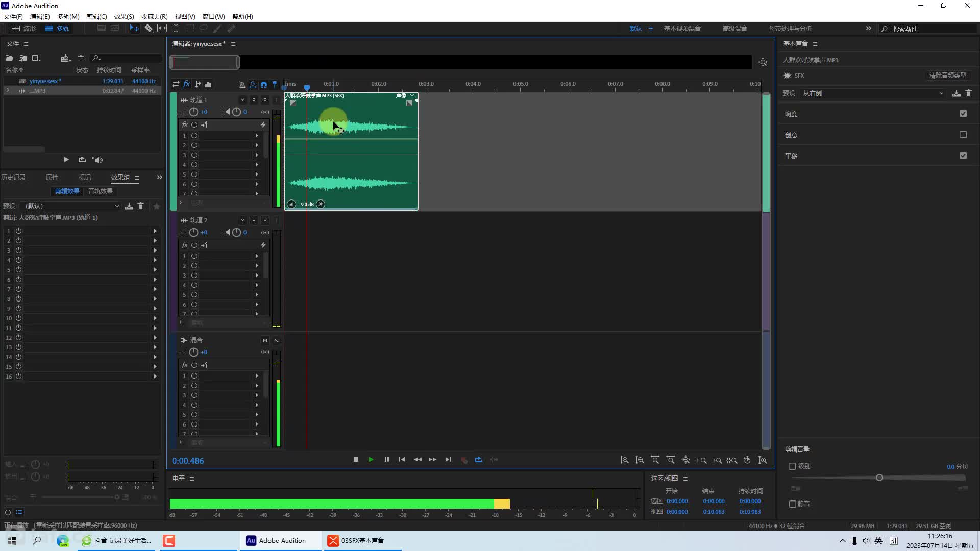Click the Stop playback button
This screenshot has width=980, height=551.
(356, 460)
